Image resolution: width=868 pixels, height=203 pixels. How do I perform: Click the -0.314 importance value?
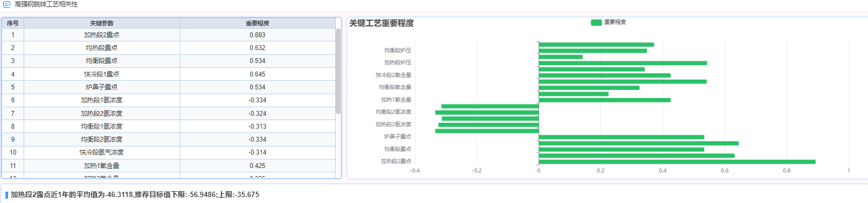pos(257,152)
